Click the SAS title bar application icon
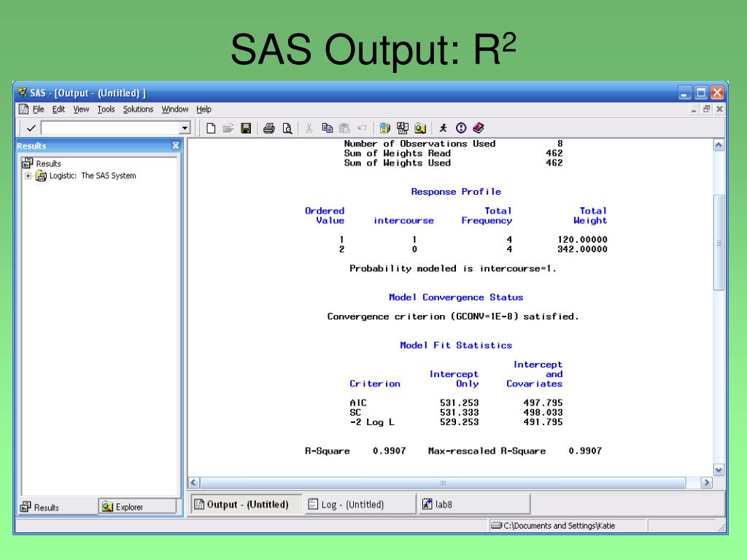 [x=23, y=93]
